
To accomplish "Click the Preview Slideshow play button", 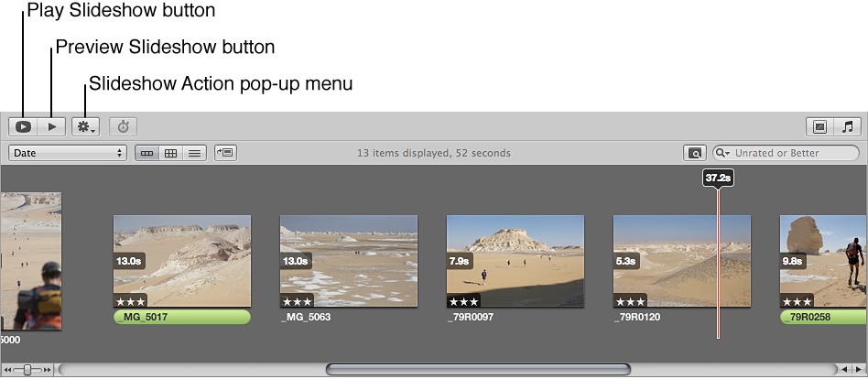I will [x=52, y=126].
